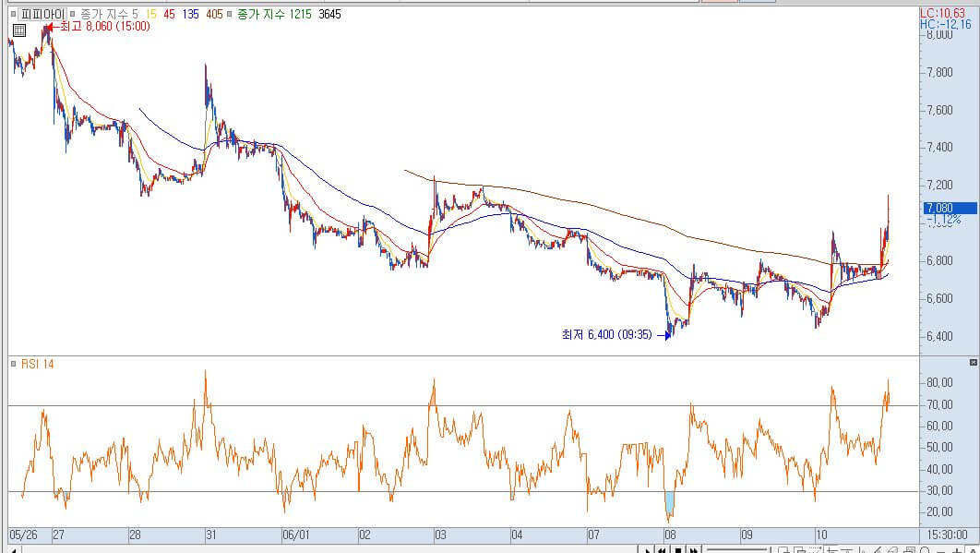Click the 15:30:00 time label

point(948,535)
